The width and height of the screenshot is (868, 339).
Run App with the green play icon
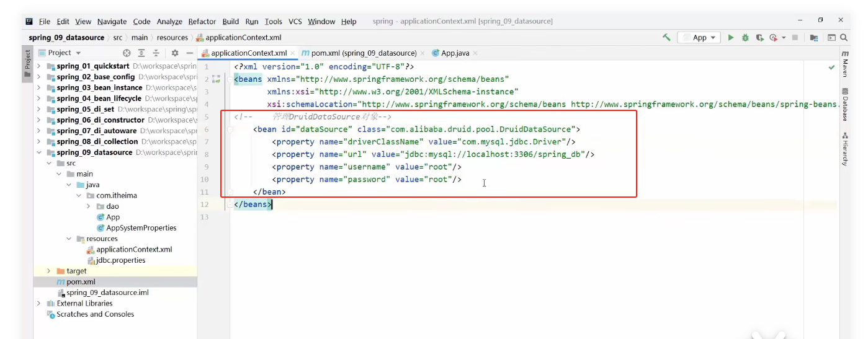[731, 37]
